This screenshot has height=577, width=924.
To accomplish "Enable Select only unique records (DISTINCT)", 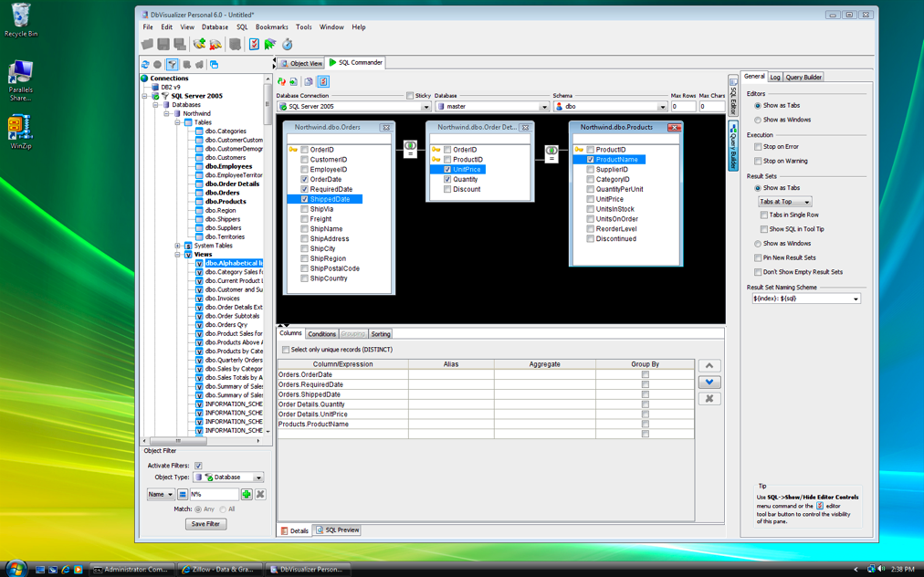I will (x=286, y=350).
